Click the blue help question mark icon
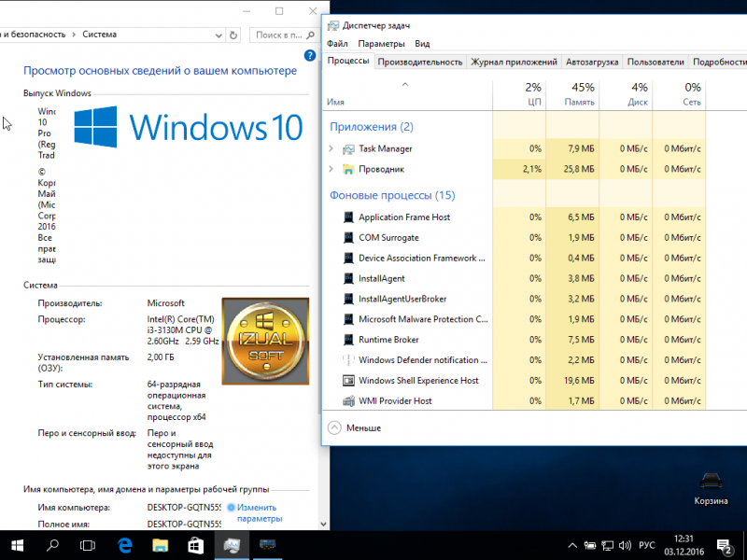 310,56
